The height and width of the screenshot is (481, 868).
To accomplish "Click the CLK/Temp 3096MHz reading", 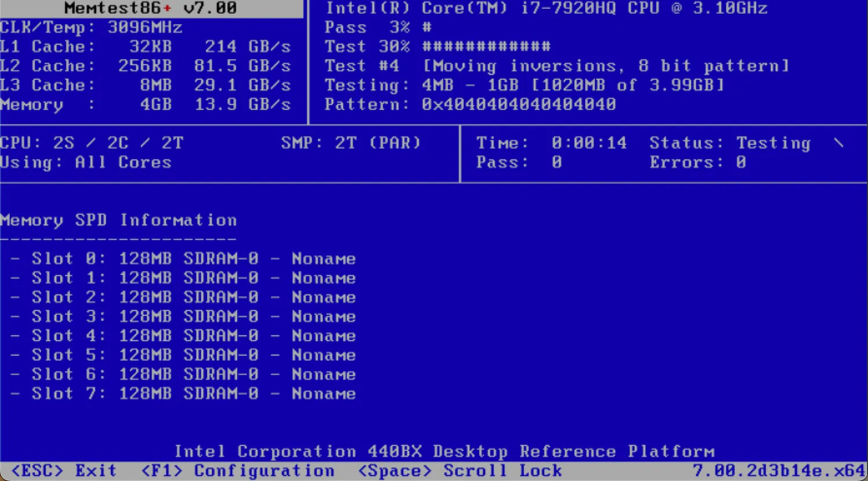I will 91,27.
